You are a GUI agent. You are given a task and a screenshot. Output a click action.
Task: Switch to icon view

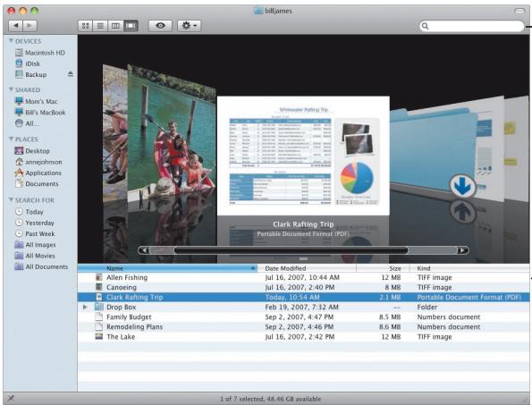[x=86, y=26]
